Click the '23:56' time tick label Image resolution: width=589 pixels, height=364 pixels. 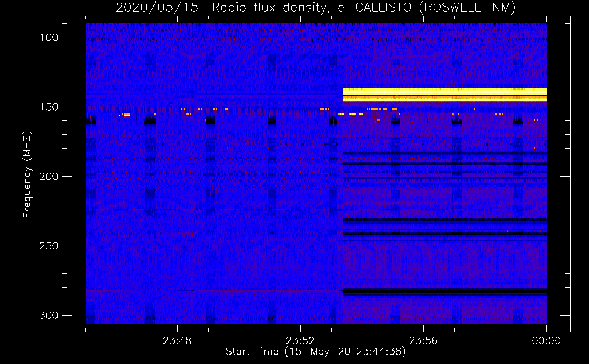tap(423, 341)
